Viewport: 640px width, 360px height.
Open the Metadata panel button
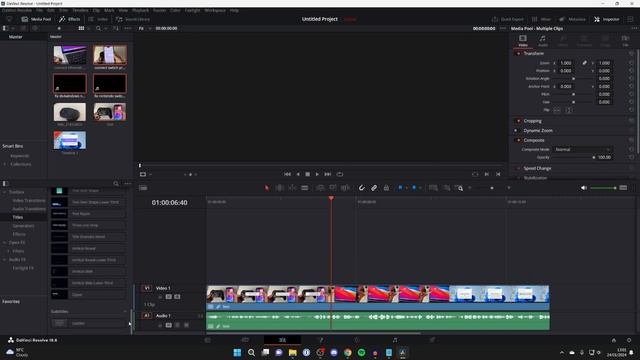[572, 19]
